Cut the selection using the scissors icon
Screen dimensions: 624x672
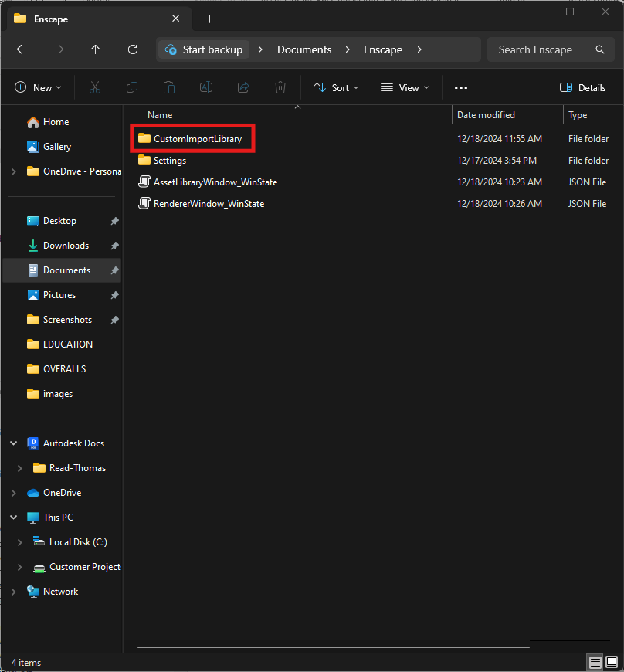click(x=94, y=87)
